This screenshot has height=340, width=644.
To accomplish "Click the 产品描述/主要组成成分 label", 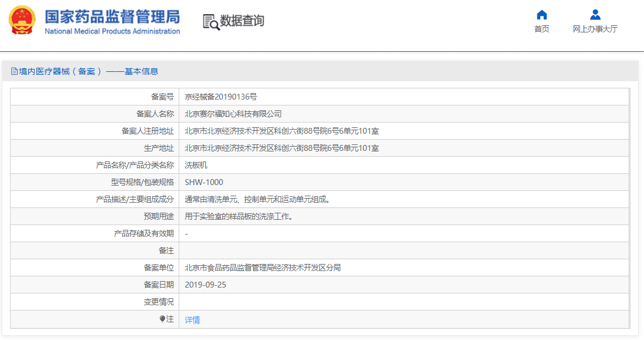I will tap(134, 199).
